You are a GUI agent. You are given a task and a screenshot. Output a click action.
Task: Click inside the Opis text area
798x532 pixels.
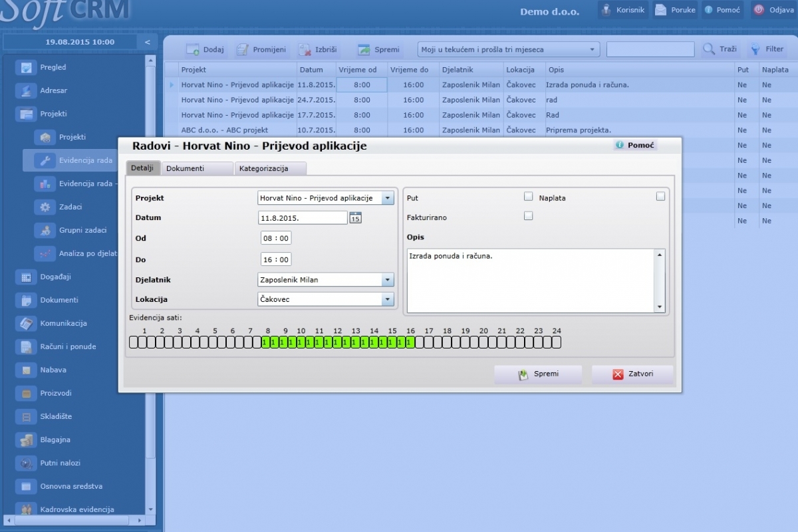[531, 280]
